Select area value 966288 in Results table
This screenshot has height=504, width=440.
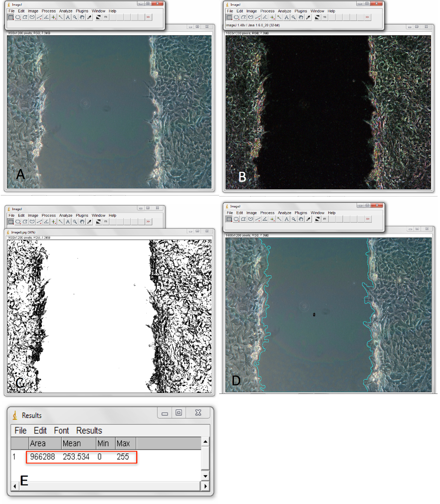pos(43,457)
